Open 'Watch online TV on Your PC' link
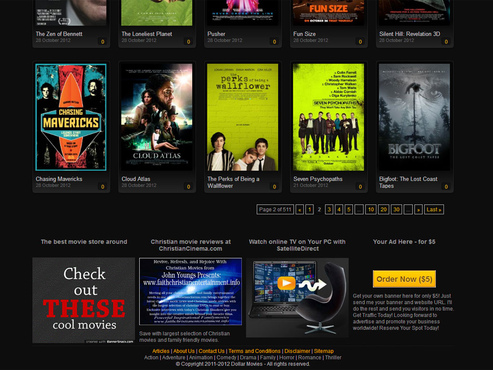The width and height of the screenshot is (493, 370). pos(297,245)
